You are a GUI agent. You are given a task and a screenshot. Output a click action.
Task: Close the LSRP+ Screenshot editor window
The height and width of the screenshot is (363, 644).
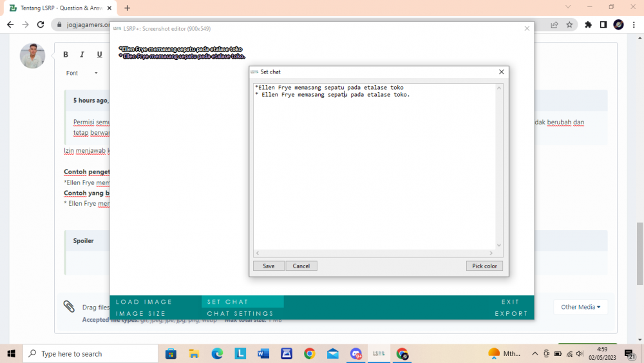(527, 28)
